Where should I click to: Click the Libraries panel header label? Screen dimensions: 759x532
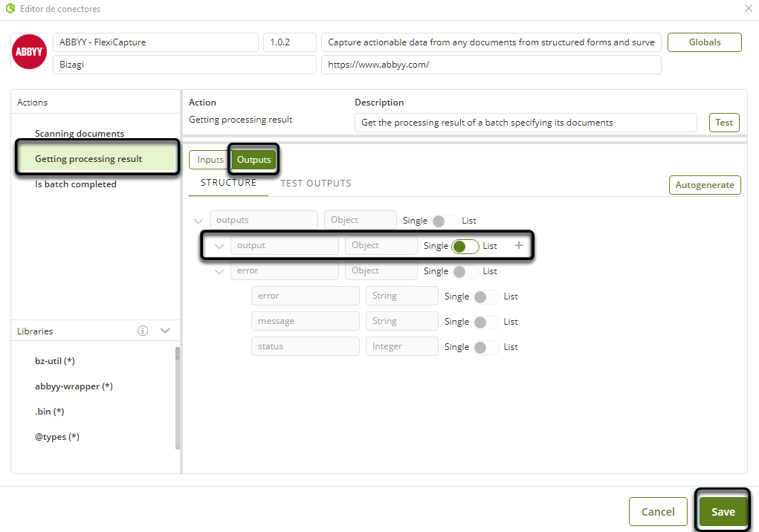coord(35,331)
